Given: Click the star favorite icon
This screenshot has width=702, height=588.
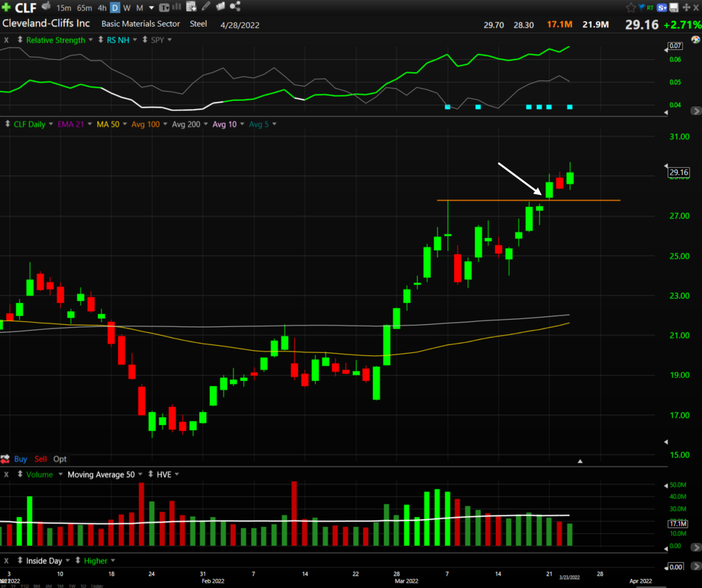Looking at the screenshot, I should point(630,7).
